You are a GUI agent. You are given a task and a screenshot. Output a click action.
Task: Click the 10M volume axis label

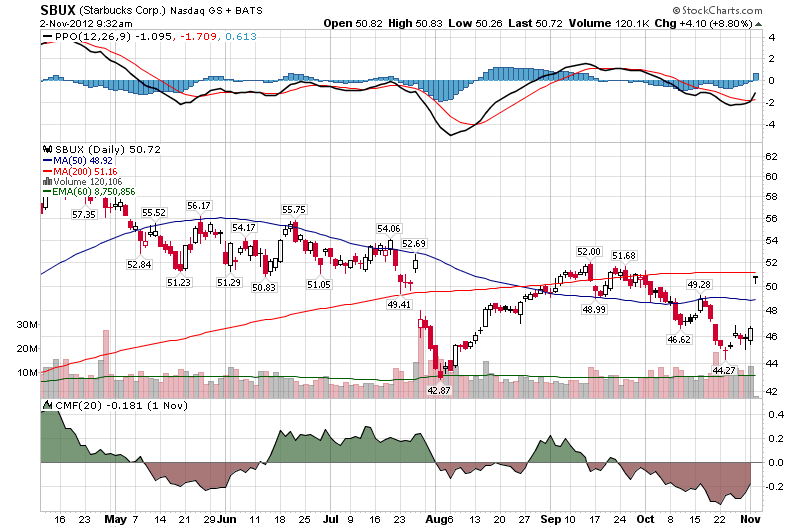(27, 372)
